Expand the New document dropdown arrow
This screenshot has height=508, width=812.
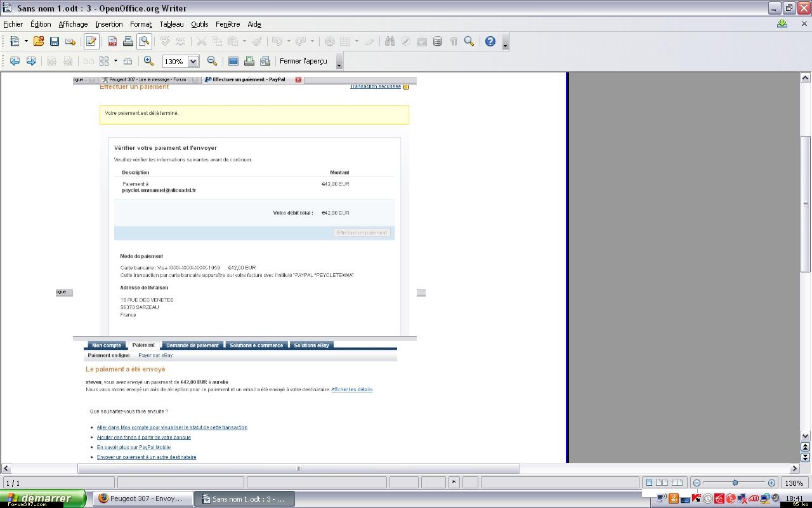point(26,41)
